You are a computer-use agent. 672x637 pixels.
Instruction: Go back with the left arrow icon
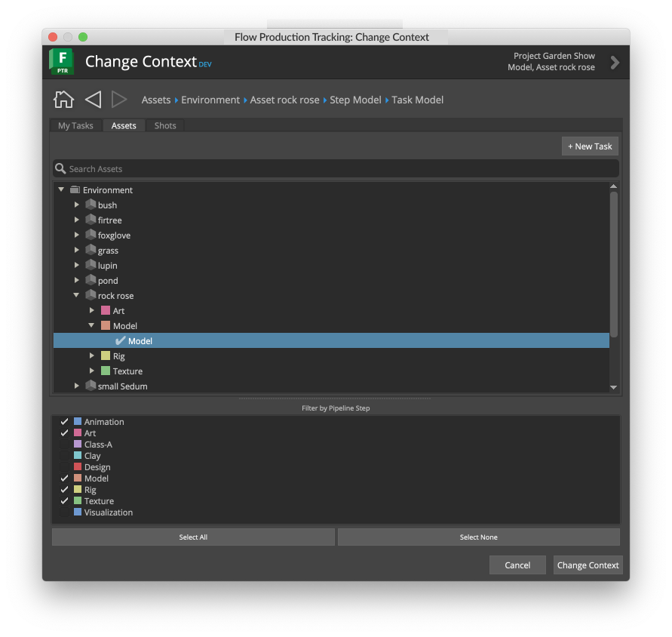(x=93, y=100)
